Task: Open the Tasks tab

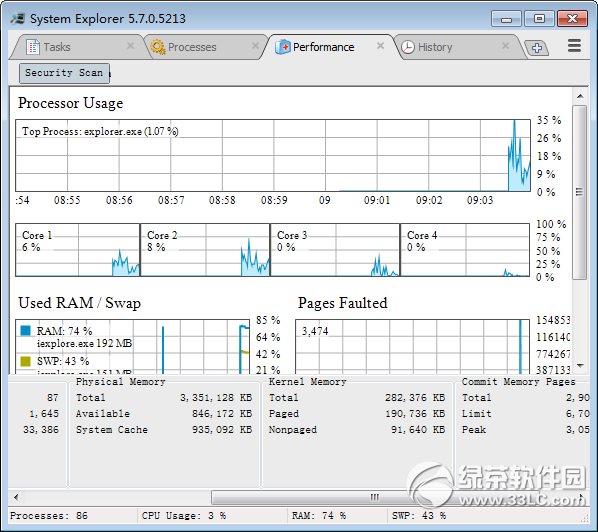Action: point(77,47)
